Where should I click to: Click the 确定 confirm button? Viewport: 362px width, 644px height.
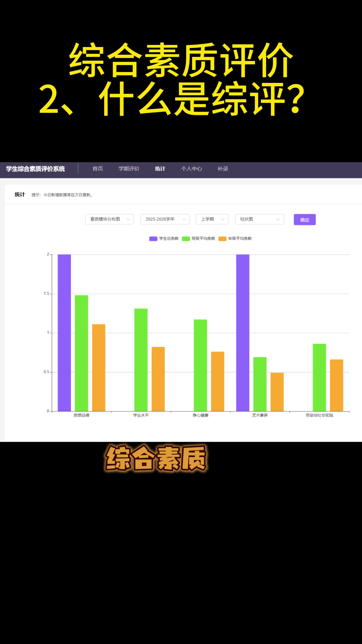(x=305, y=220)
